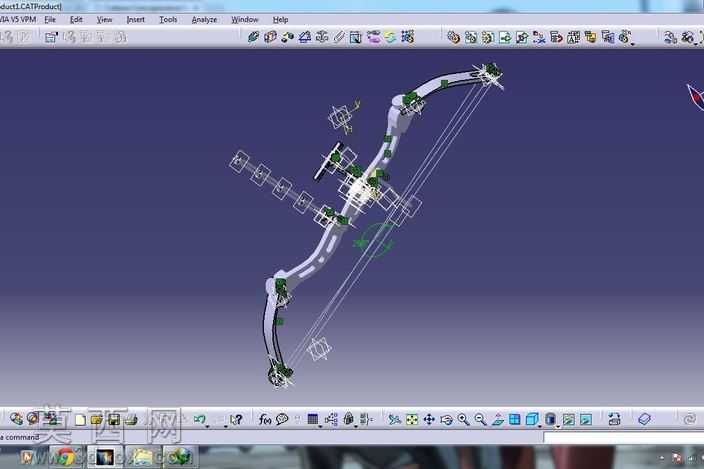Click the Undo arrow icon
The height and width of the screenshot is (469, 704).
(199, 420)
